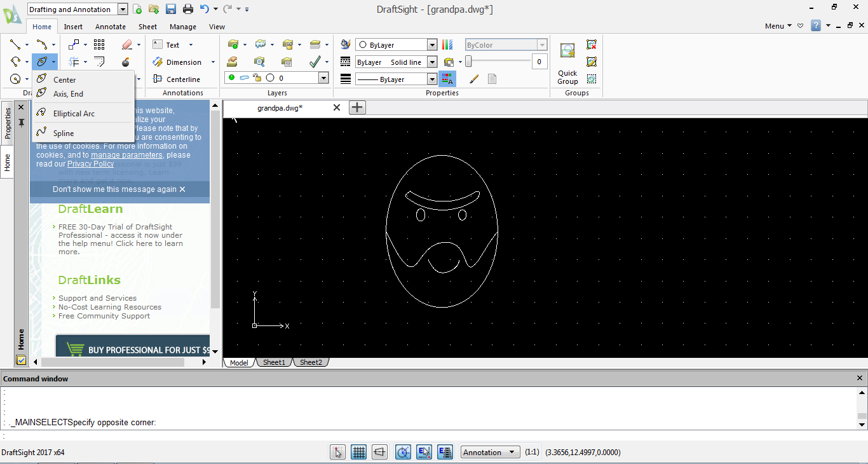Toggle the checkbox icon at Home panel bottom
868x464 pixels.
pos(21,360)
